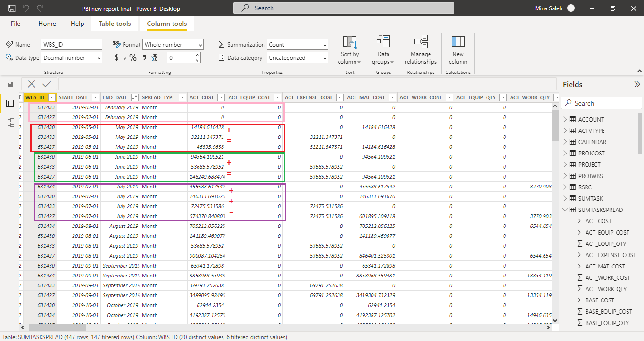Open the Report view icon
644x341 pixels.
pos(9,85)
